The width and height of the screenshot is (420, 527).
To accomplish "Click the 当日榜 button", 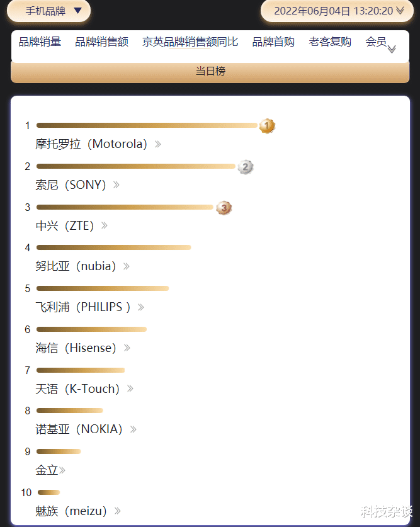I will tap(210, 72).
